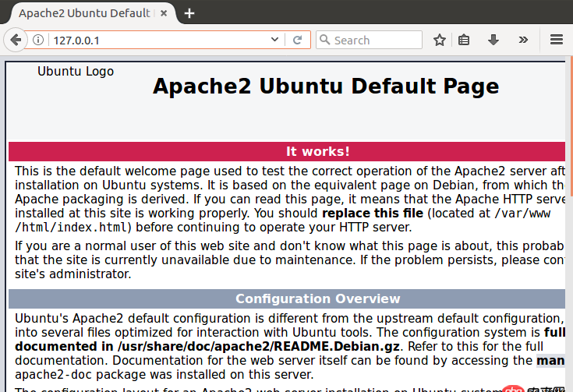Screen dimensions: 573x392
Task: Select the Apache2 Ubuntu Default tab
Action: coord(91,13)
